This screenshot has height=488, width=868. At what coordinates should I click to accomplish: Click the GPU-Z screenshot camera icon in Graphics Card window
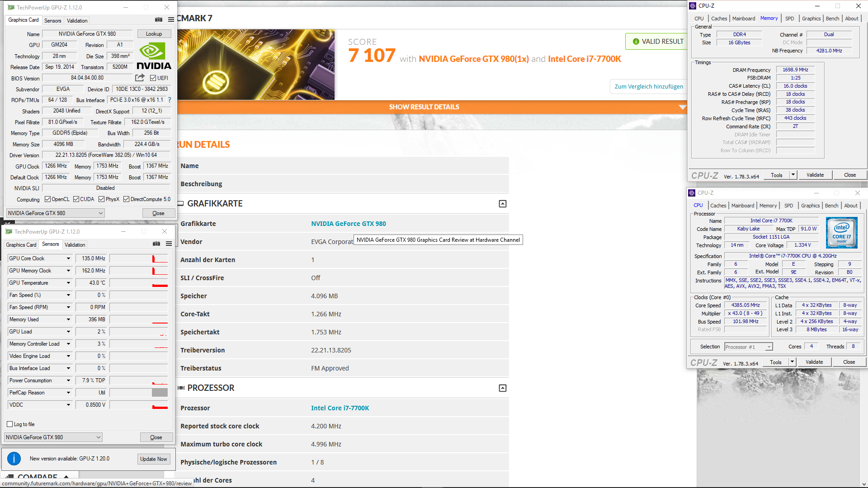[x=159, y=20]
